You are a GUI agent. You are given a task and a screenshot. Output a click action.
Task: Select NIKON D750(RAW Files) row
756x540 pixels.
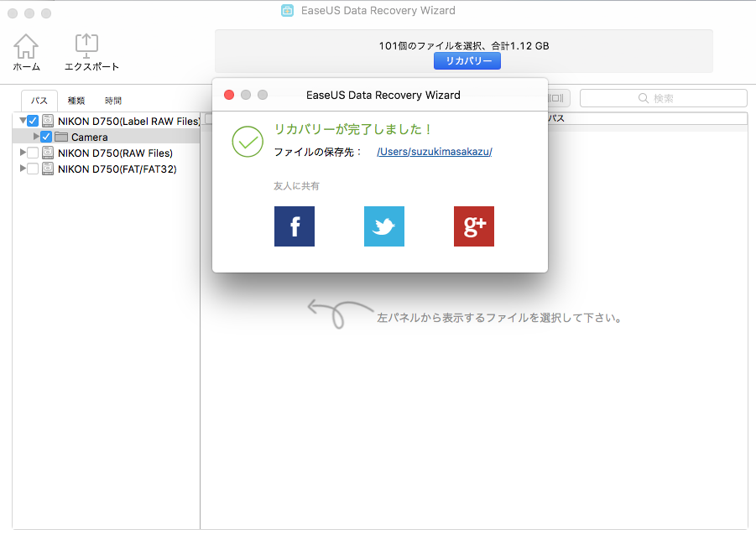106,153
